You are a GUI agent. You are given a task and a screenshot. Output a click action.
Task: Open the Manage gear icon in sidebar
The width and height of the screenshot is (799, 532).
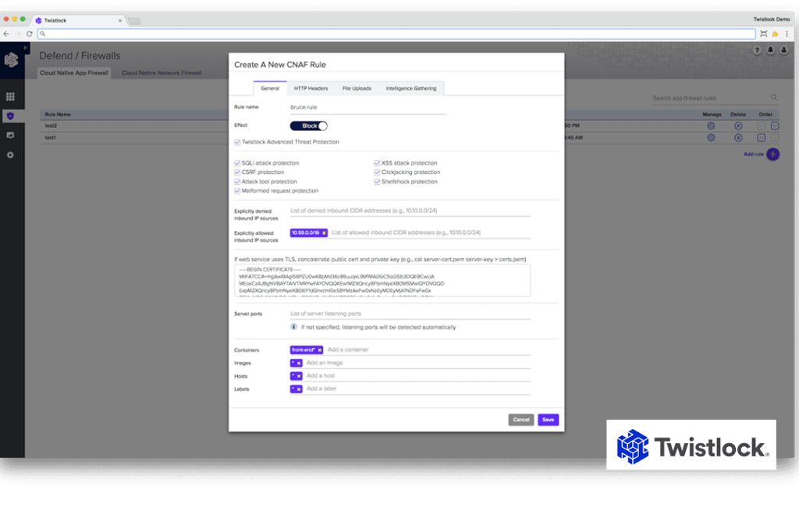(x=10, y=155)
